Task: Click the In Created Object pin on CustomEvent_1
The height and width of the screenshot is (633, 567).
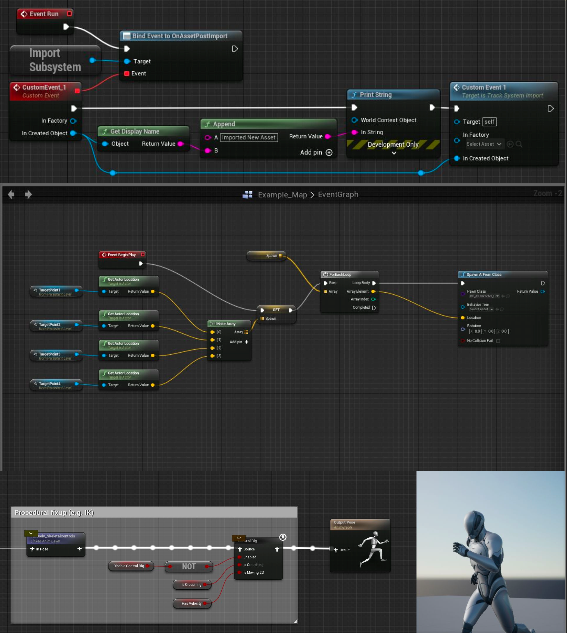Action: pos(73,133)
